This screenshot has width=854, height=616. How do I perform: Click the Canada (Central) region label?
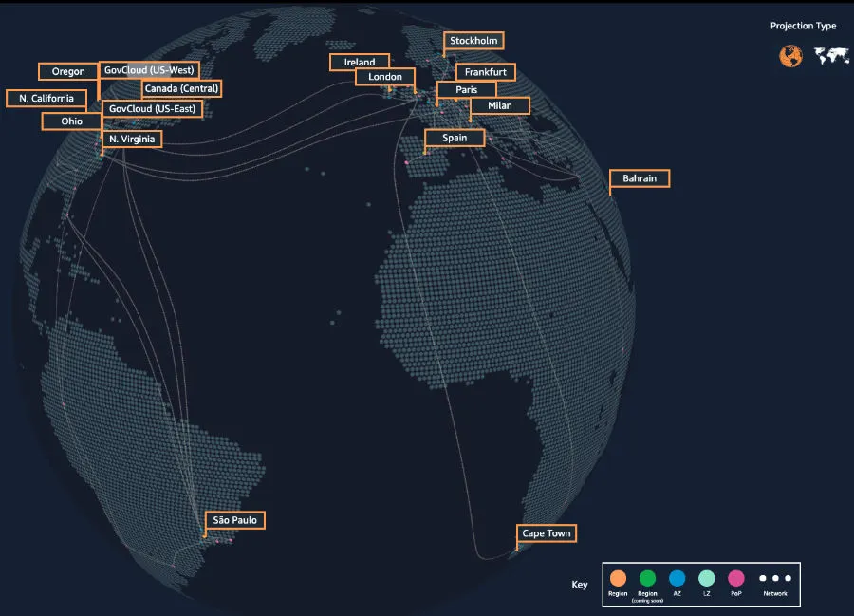click(181, 88)
